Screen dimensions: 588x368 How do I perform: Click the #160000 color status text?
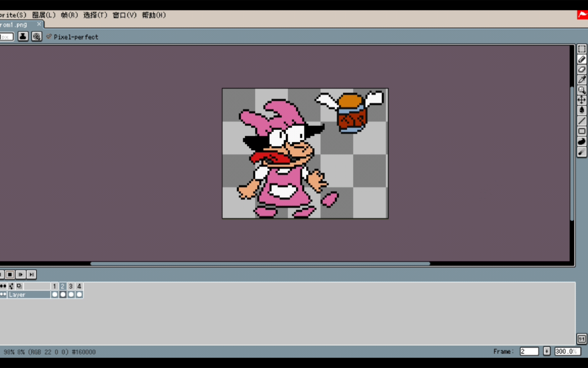(84, 352)
